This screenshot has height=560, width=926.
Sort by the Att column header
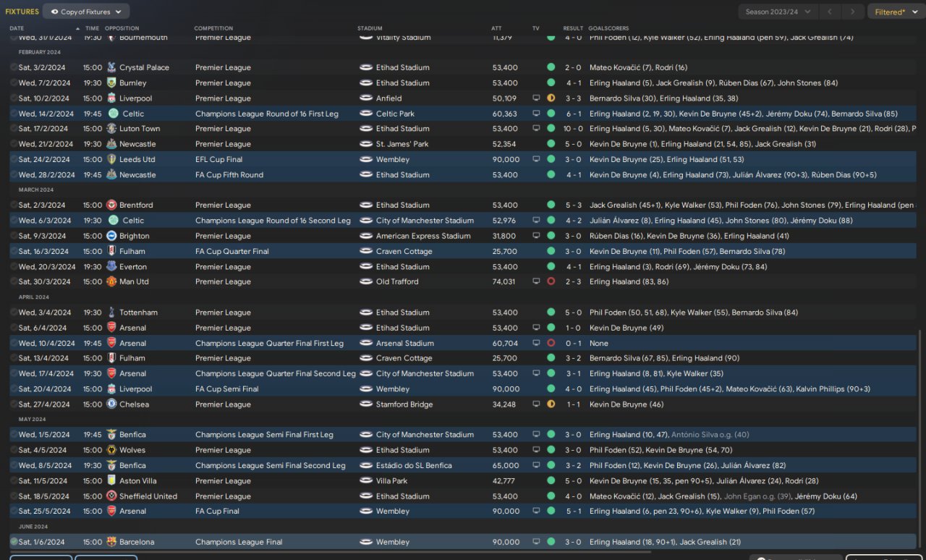[x=496, y=28]
